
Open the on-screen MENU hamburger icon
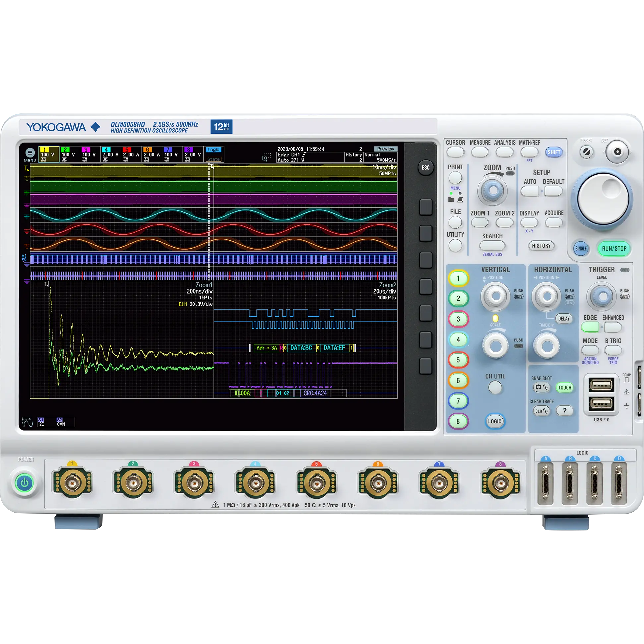click(30, 153)
